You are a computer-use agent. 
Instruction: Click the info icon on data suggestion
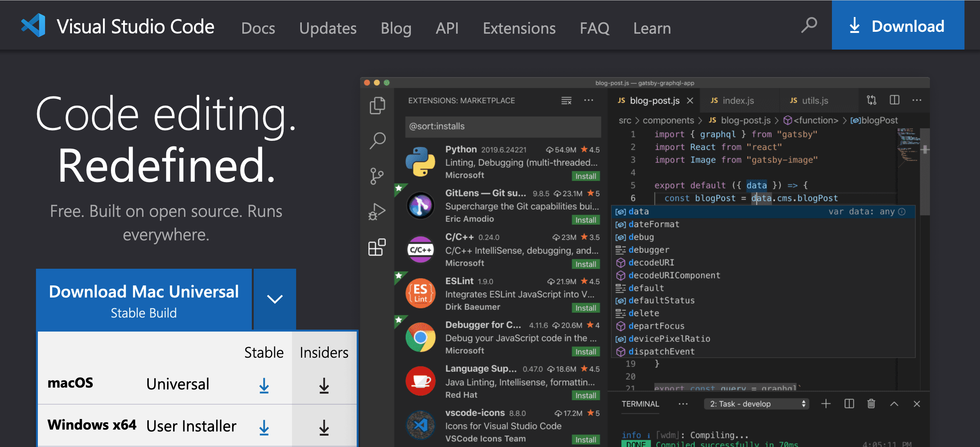pyautogui.click(x=902, y=212)
